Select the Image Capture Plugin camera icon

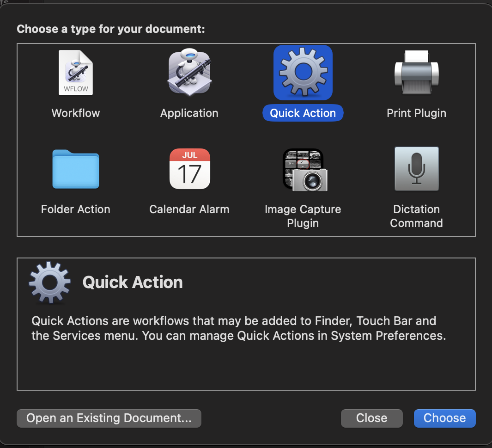pos(303,169)
